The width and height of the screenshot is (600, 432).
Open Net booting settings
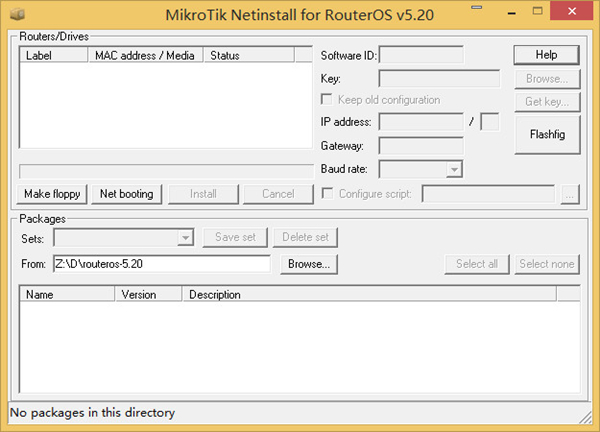click(127, 194)
